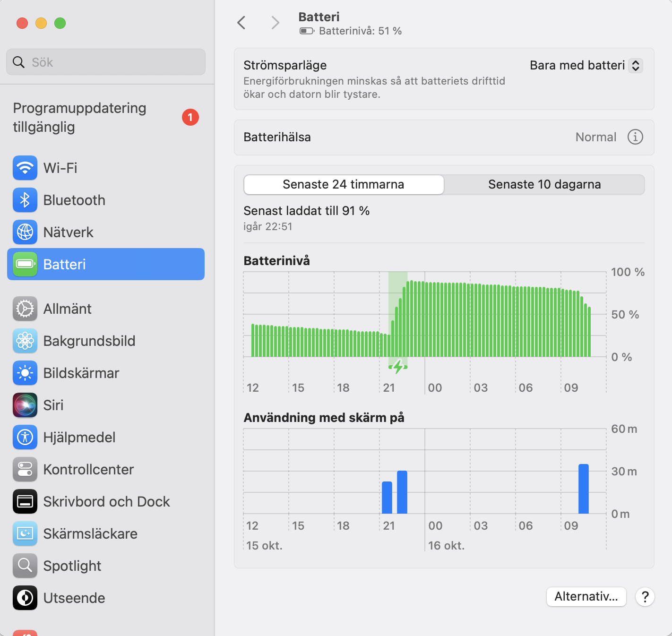Open Bakgrundsbild settings pane
The image size is (672, 636).
pyautogui.click(x=106, y=341)
